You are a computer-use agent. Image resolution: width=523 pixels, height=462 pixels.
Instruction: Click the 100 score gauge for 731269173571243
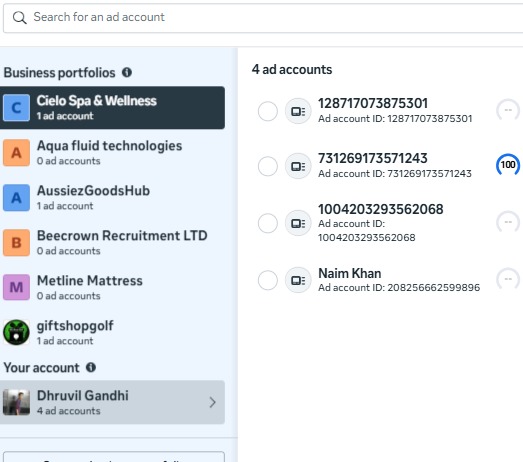[x=508, y=164]
